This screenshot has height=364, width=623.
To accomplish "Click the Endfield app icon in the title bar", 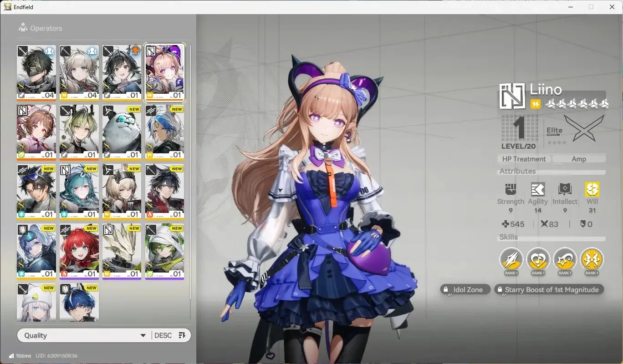I will click(x=8, y=7).
